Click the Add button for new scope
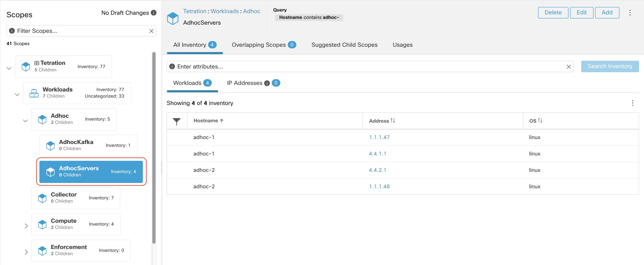 [x=607, y=12]
